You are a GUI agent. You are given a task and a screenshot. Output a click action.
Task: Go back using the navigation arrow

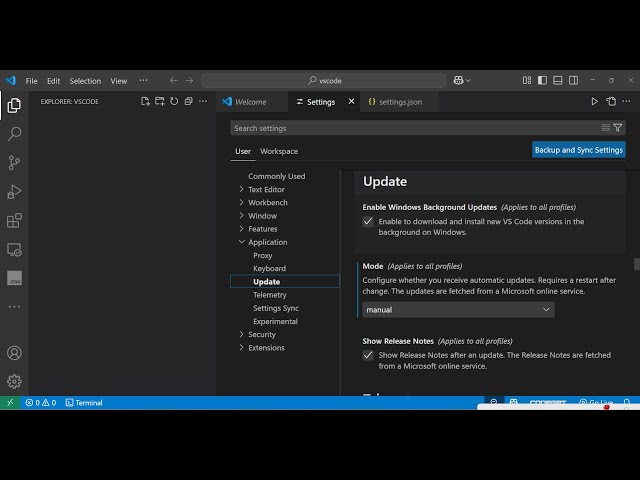[x=173, y=80]
